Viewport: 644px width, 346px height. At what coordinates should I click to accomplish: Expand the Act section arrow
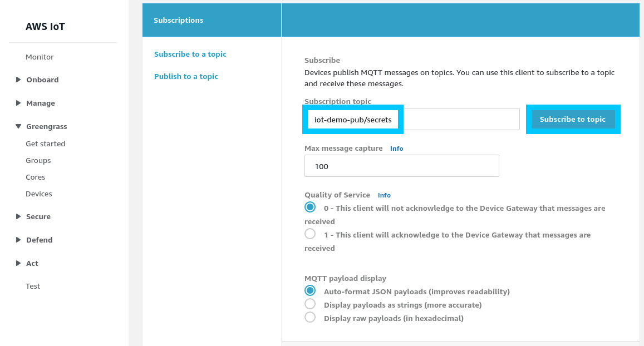(x=19, y=263)
